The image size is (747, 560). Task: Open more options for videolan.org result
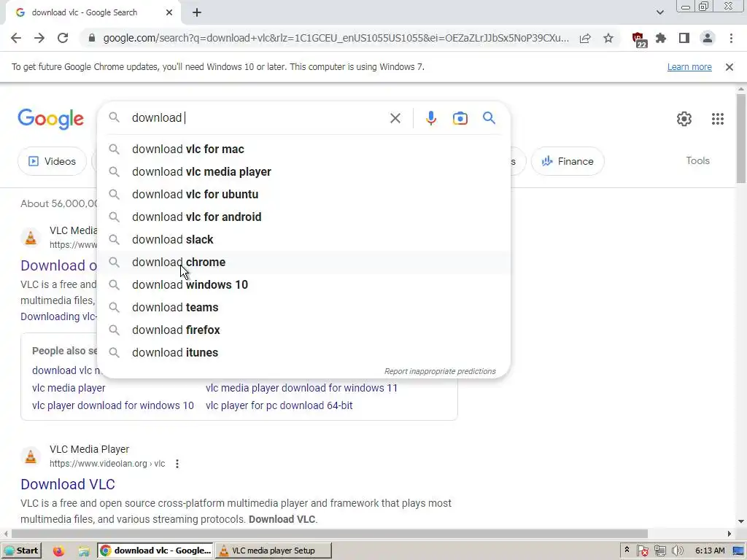click(177, 463)
